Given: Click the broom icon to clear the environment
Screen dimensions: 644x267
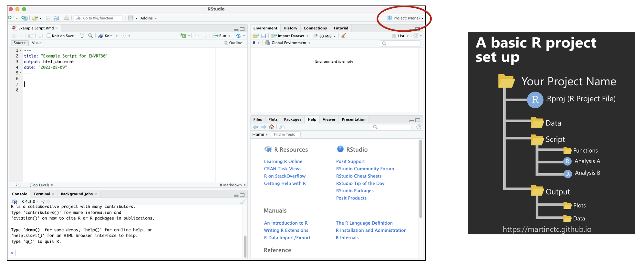Looking at the screenshot, I should coord(343,36).
